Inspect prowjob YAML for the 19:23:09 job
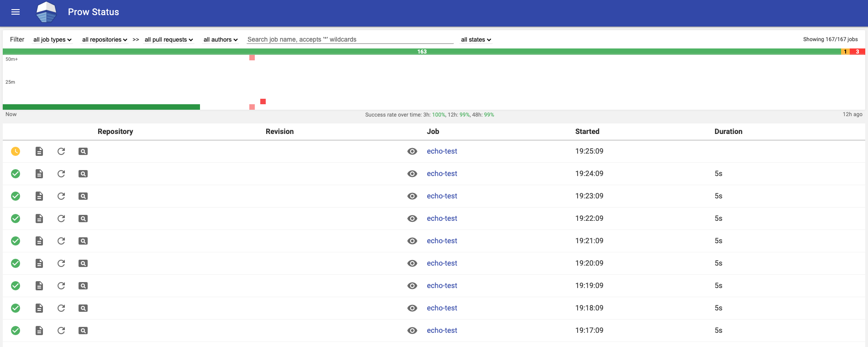 (x=83, y=196)
